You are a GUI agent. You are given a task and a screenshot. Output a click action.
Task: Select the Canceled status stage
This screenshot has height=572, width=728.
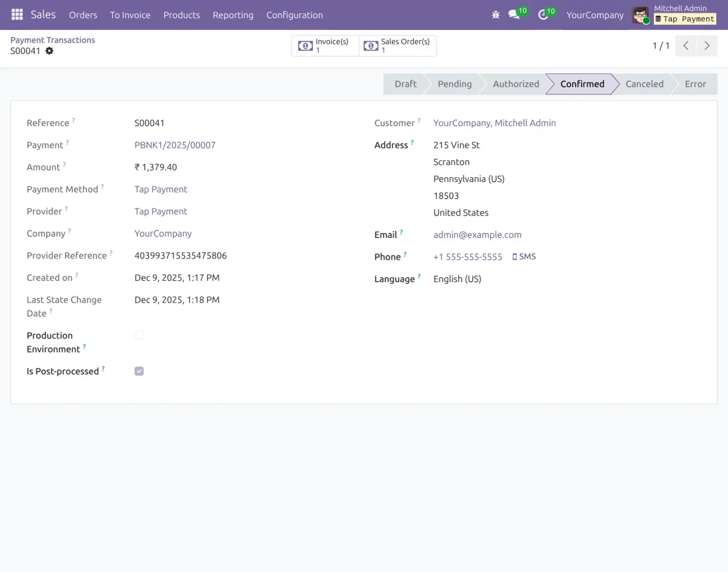(644, 84)
